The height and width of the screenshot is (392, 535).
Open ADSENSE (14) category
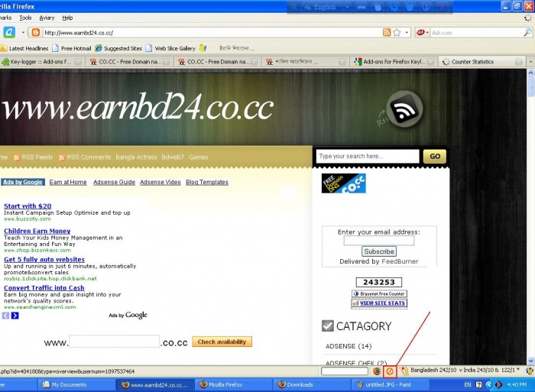[x=349, y=346]
